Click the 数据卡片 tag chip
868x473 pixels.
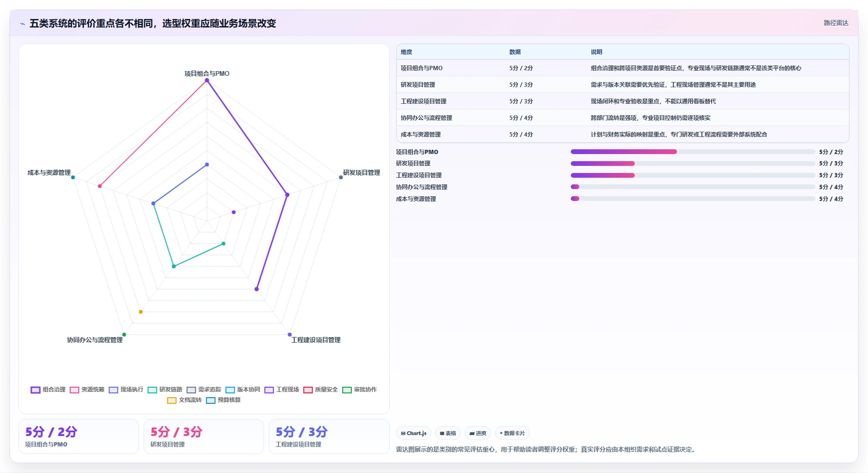click(512, 433)
